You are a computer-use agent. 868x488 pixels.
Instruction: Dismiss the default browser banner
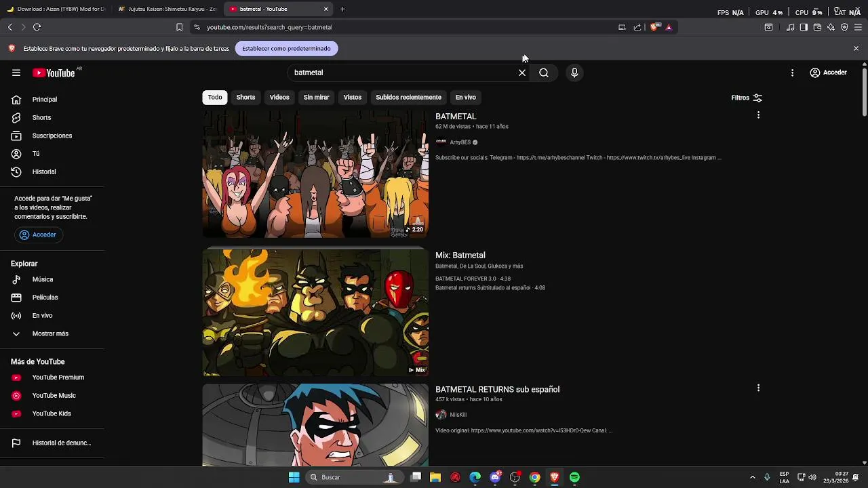click(856, 48)
